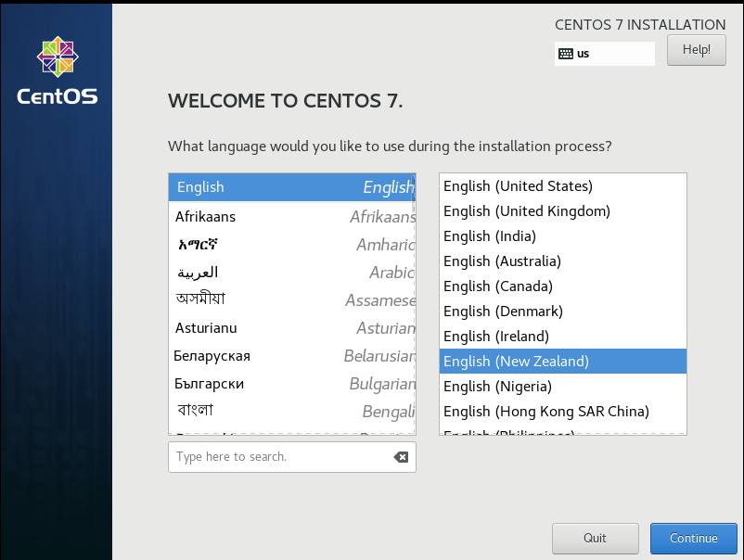Image resolution: width=744 pixels, height=560 pixels.
Task: Click the Quit button
Action: (595, 538)
